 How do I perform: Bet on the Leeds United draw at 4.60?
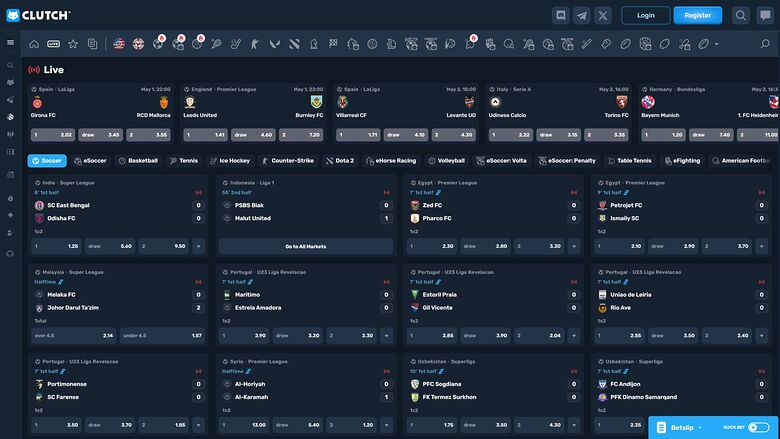[253, 135]
